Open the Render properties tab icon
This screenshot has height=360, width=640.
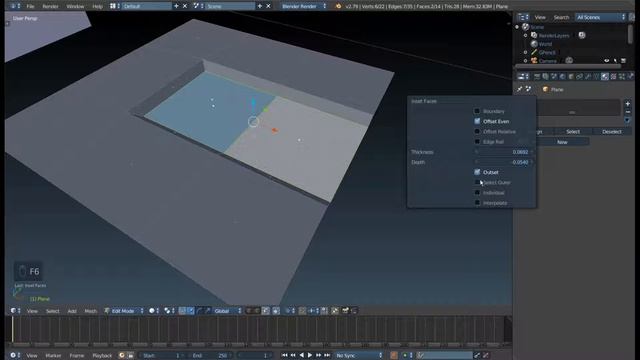click(537, 76)
